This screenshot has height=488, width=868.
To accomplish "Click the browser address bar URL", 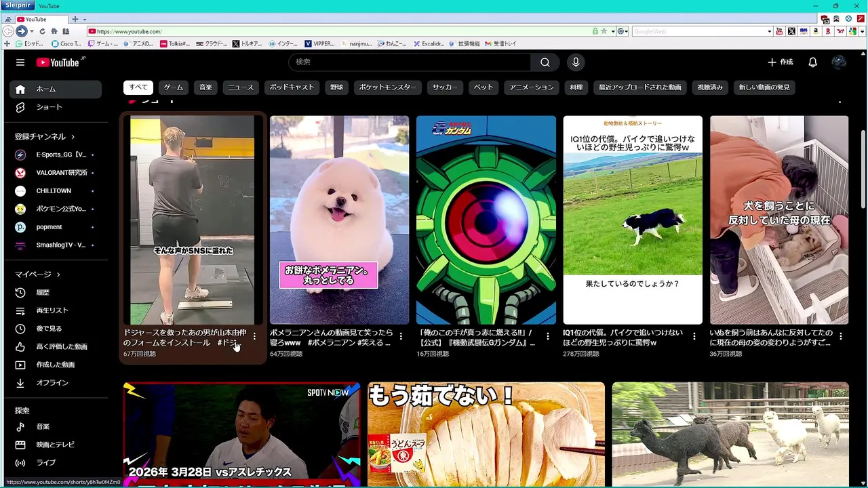I will coord(339,31).
